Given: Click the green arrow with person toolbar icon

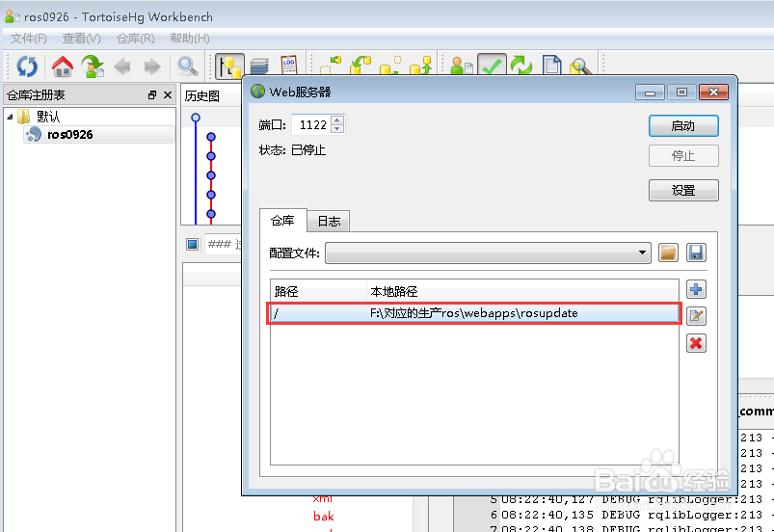Looking at the screenshot, I should (x=93, y=66).
